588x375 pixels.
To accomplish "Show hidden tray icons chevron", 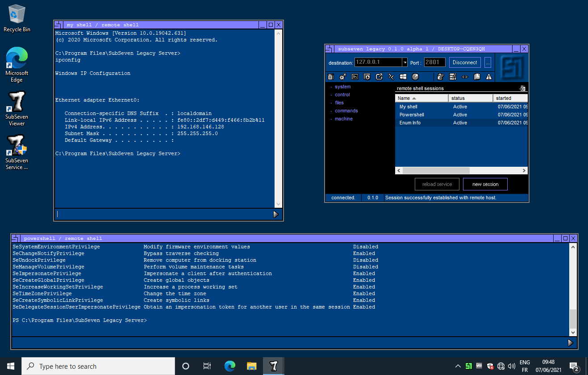I will (458, 366).
